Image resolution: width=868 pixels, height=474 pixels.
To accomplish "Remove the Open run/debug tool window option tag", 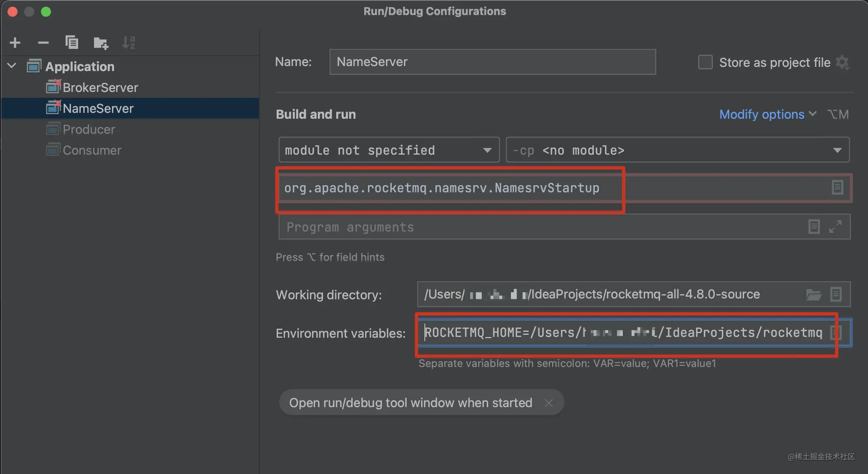I will [548, 403].
